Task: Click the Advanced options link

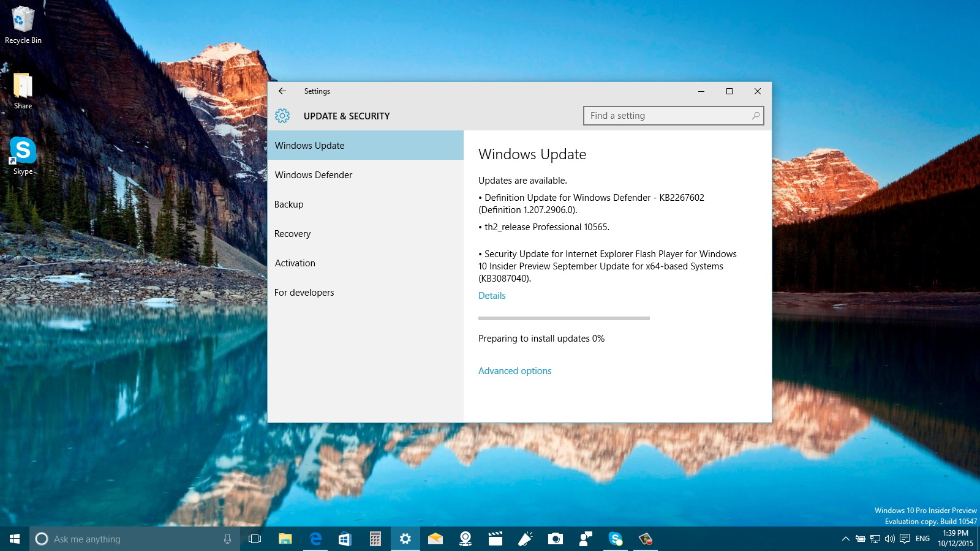Action: [x=514, y=370]
